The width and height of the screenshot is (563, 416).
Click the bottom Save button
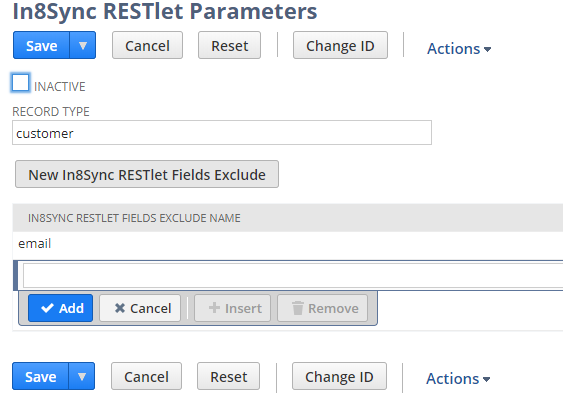click(40, 376)
